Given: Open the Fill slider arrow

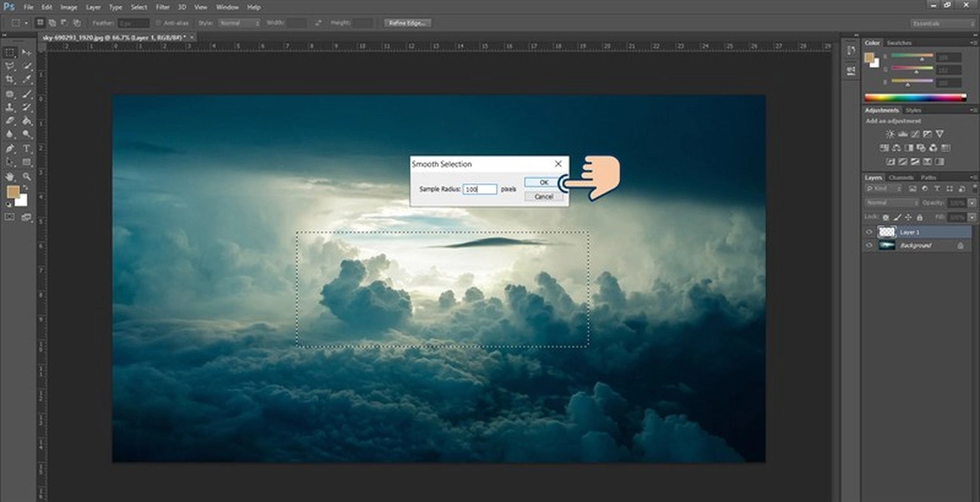Looking at the screenshot, I should [x=972, y=217].
